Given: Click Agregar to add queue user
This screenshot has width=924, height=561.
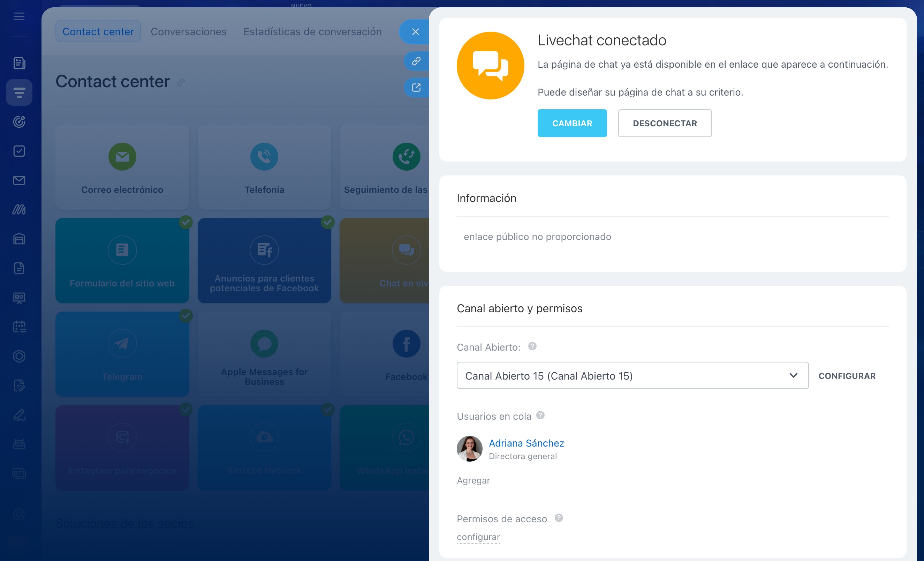Looking at the screenshot, I should point(473,480).
